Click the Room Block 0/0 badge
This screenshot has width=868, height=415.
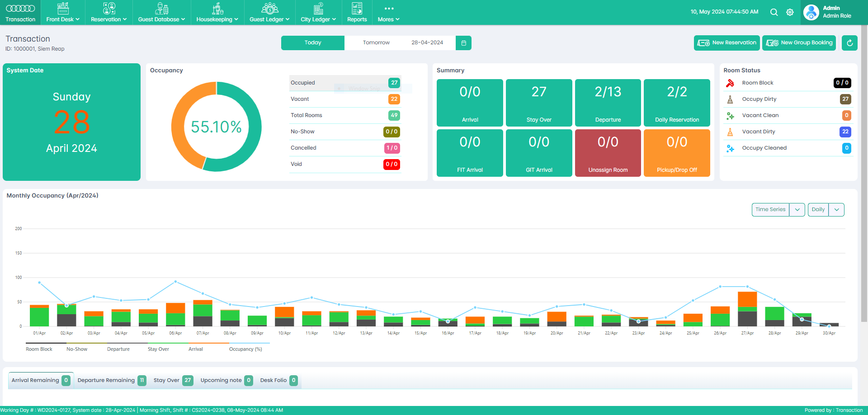pos(842,83)
